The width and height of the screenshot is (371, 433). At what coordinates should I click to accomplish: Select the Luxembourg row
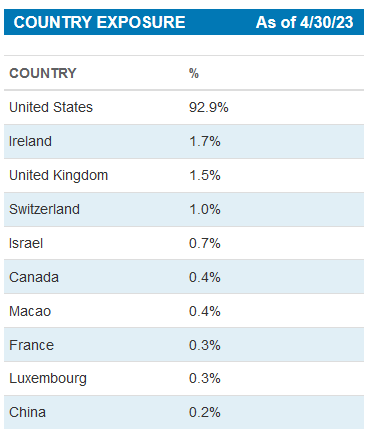184,379
